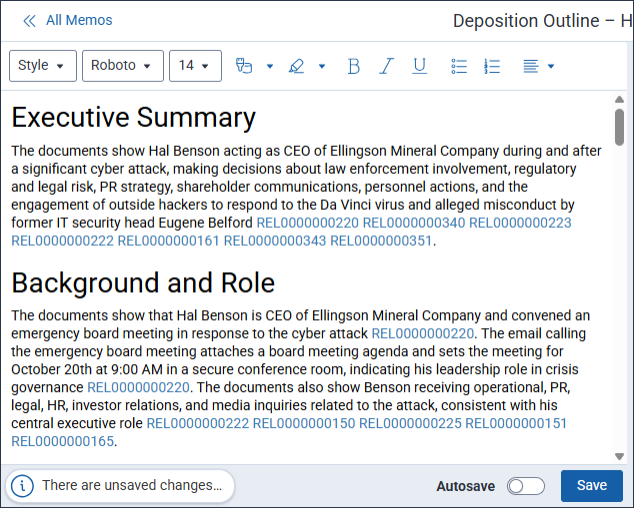Image resolution: width=634 pixels, height=508 pixels.
Task: Expand the text color dropdown arrow
Action: pos(270,66)
